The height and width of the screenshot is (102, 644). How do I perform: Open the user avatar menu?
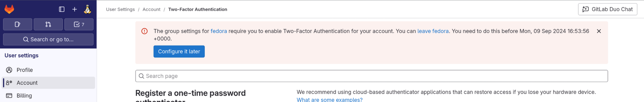pos(87,9)
